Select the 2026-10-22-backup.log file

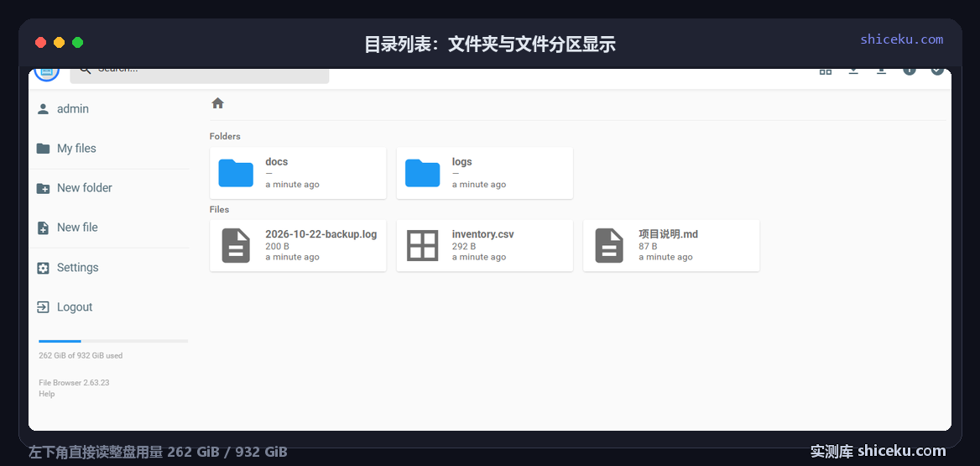pos(298,245)
